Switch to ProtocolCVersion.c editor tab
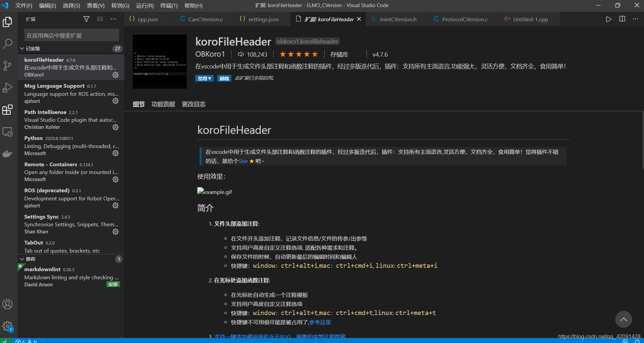This screenshot has width=644, height=343. click(x=465, y=19)
